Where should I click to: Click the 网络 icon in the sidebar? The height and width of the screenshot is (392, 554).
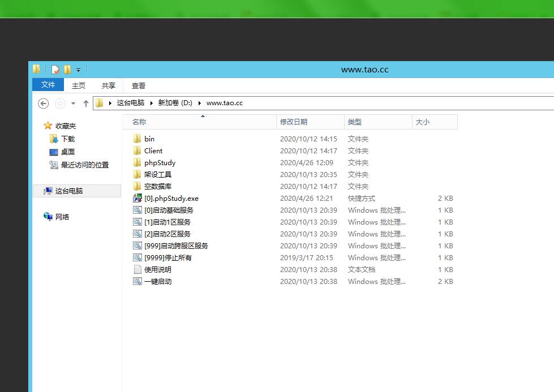pos(48,217)
